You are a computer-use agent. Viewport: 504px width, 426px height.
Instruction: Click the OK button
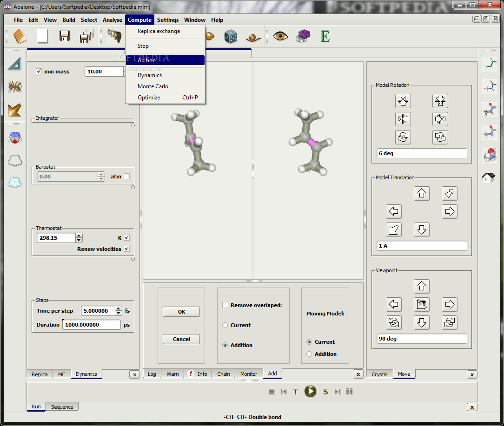pos(181,312)
